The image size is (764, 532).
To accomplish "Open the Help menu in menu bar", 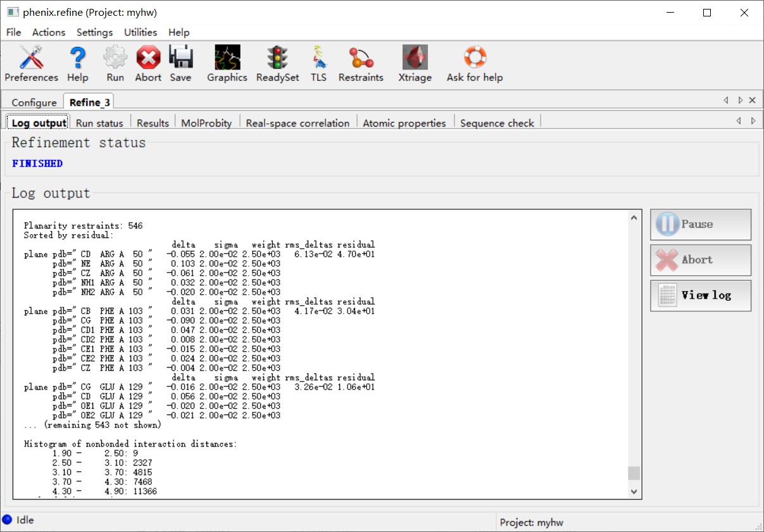I will coord(178,32).
